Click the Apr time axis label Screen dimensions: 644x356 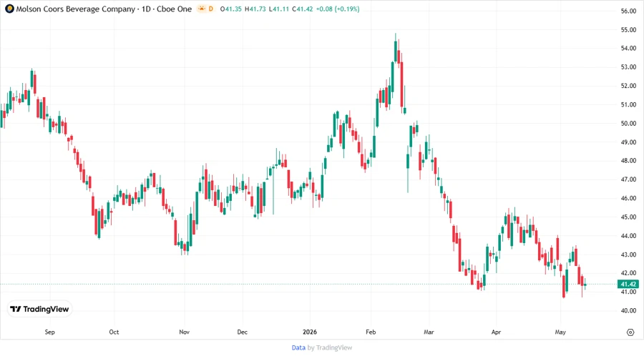[x=496, y=332]
